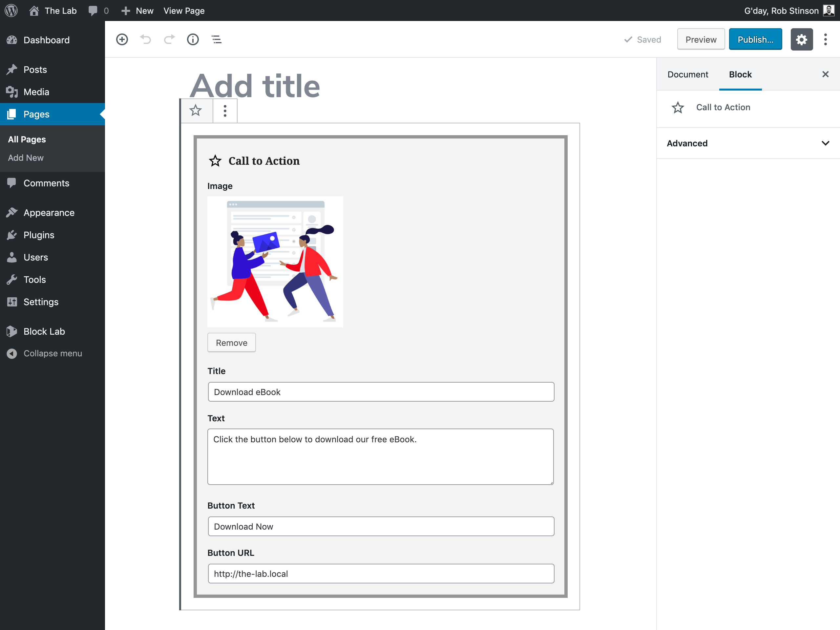Open the Users menu
The height and width of the screenshot is (630, 840).
pyautogui.click(x=52, y=258)
